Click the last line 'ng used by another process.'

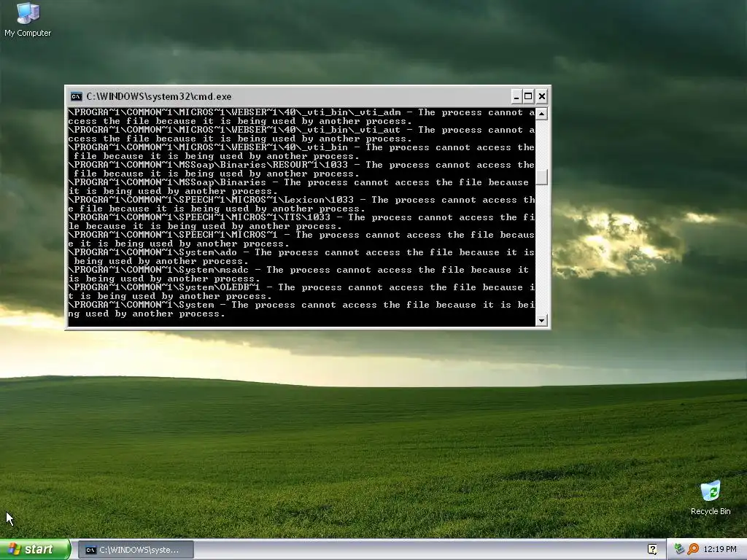[146, 314]
